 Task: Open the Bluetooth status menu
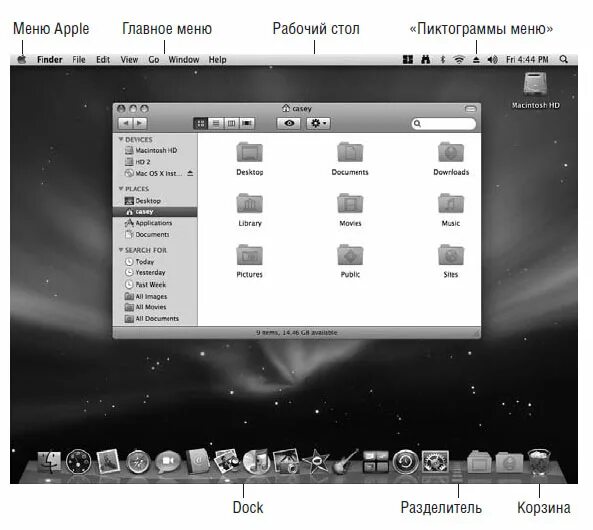point(442,59)
